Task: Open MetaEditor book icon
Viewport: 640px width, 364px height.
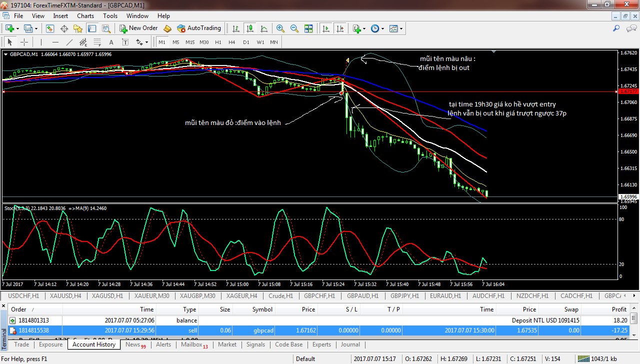Action: point(167,28)
